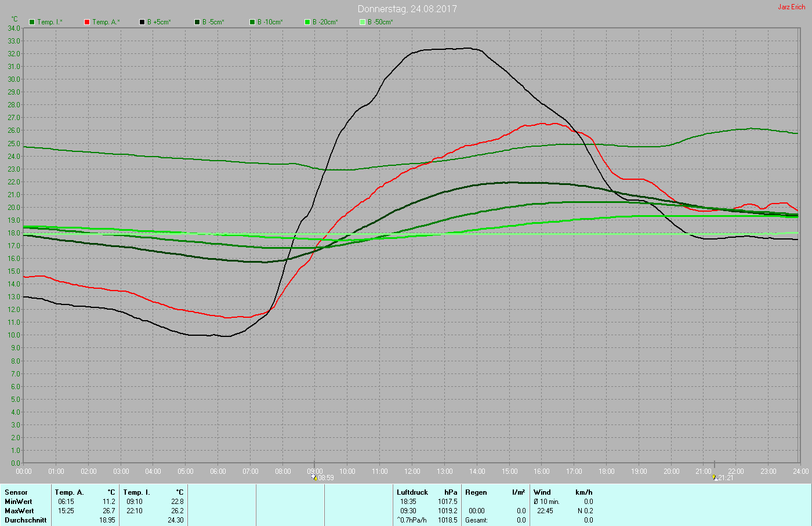This screenshot has width=812, height=526.
Task: Click Temp. A. header in statistics table
Action: tap(69, 492)
